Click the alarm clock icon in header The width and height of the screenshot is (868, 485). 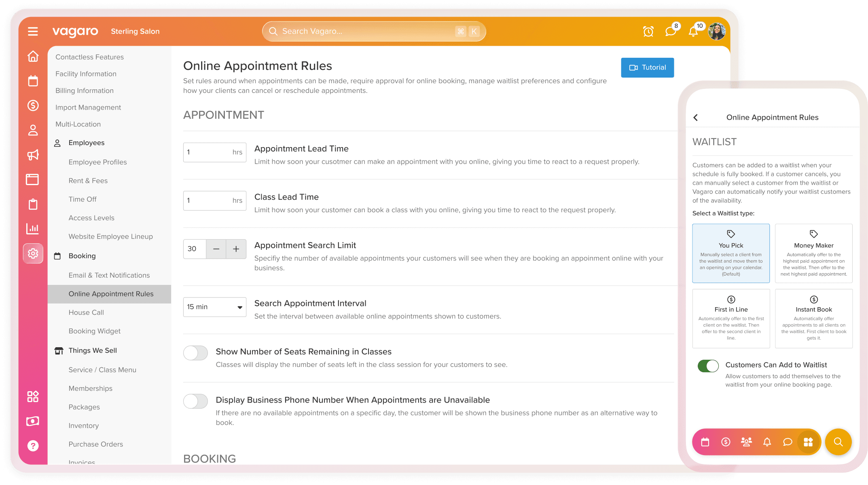[648, 31]
